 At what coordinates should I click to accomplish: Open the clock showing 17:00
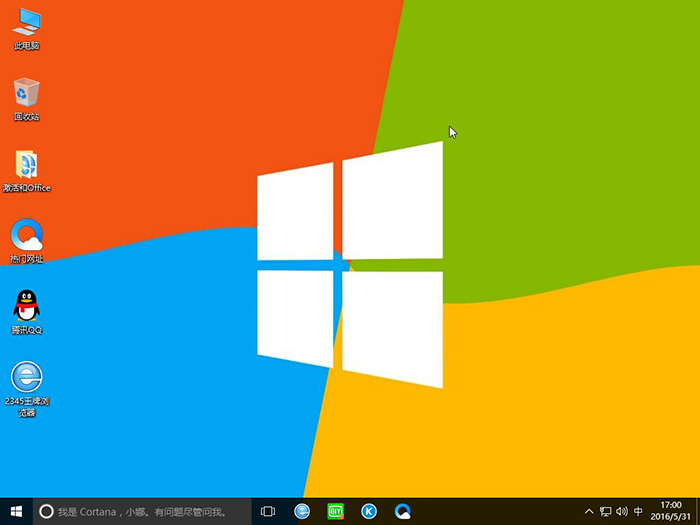pos(672,511)
